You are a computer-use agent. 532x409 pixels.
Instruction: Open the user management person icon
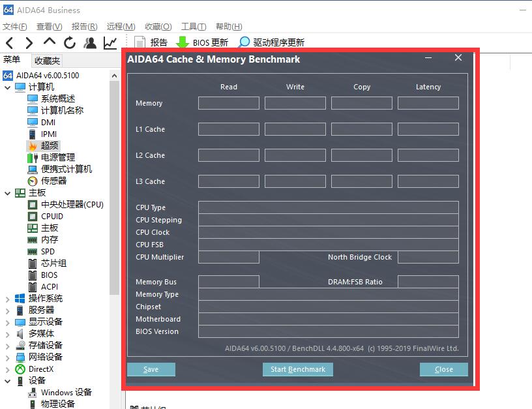(x=90, y=43)
